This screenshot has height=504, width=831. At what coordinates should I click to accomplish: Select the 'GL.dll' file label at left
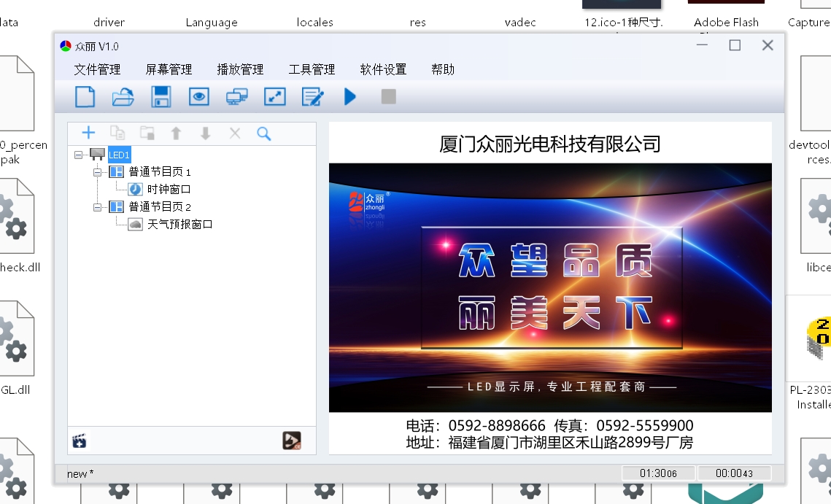pyautogui.click(x=15, y=389)
